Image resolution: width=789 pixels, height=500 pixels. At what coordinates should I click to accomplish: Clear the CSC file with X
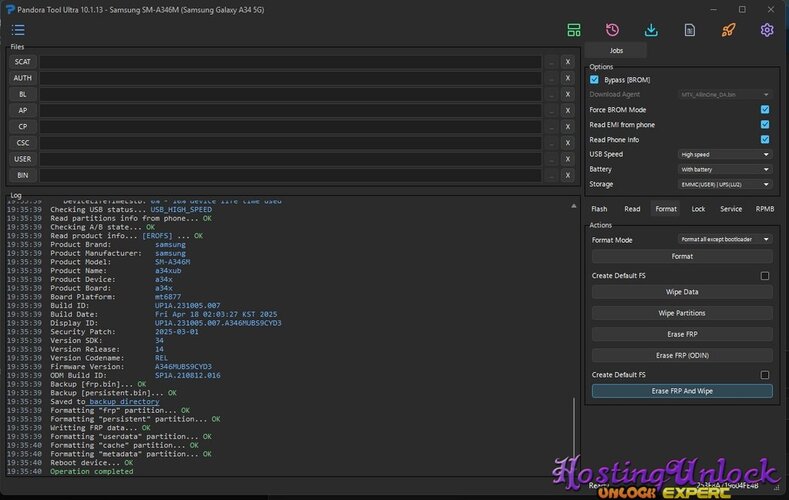[568, 143]
